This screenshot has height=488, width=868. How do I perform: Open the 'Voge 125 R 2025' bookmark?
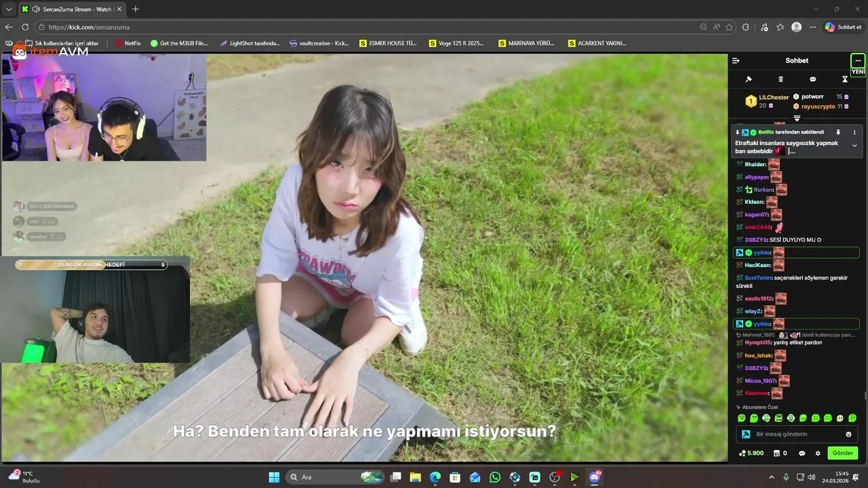(x=457, y=43)
